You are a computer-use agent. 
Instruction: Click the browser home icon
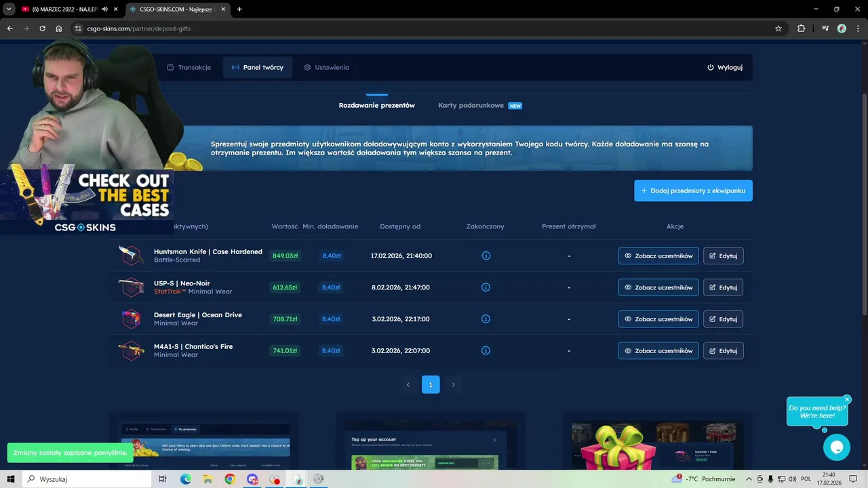click(x=58, y=28)
